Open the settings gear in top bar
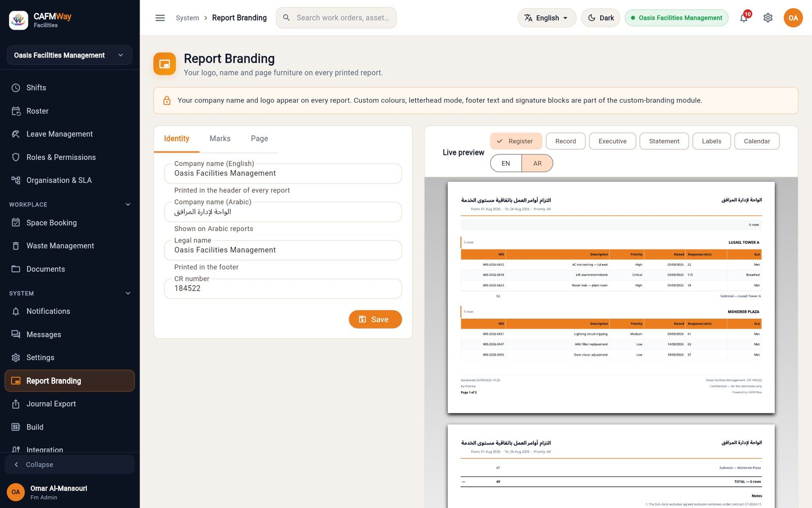This screenshot has height=508, width=812. [768, 18]
